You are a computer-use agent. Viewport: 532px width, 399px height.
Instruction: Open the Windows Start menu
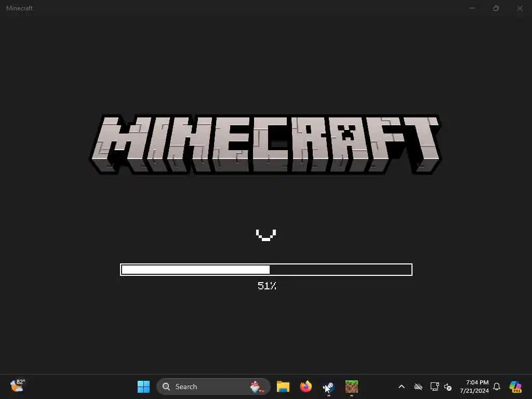click(143, 387)
